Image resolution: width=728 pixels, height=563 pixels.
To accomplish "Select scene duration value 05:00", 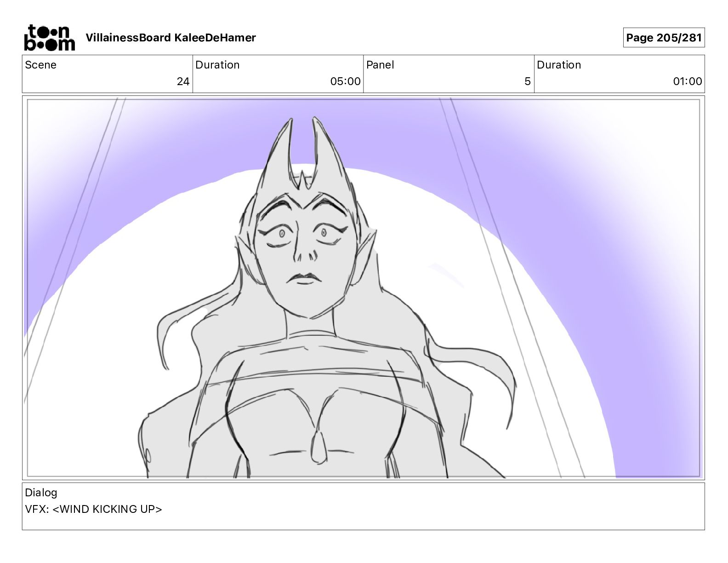I will 345,81.
